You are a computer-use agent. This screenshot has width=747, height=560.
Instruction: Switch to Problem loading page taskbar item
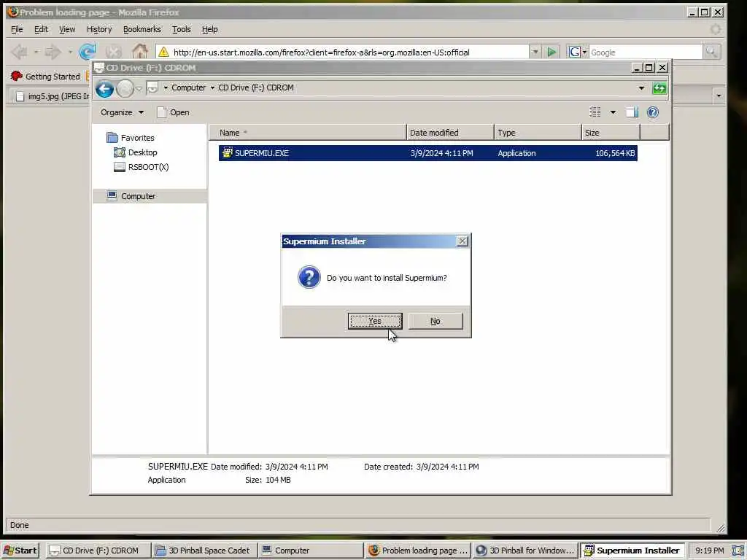click(418, 551)
